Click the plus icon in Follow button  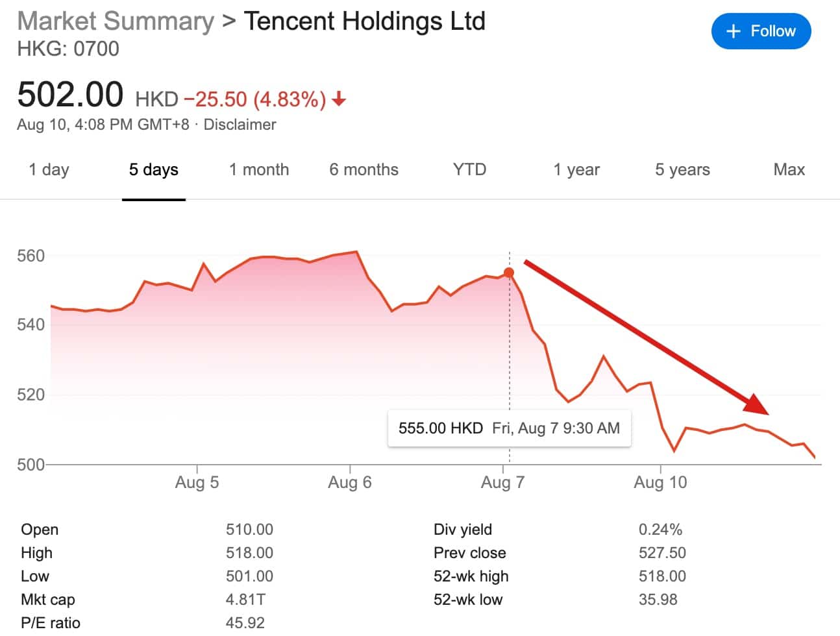733,31
